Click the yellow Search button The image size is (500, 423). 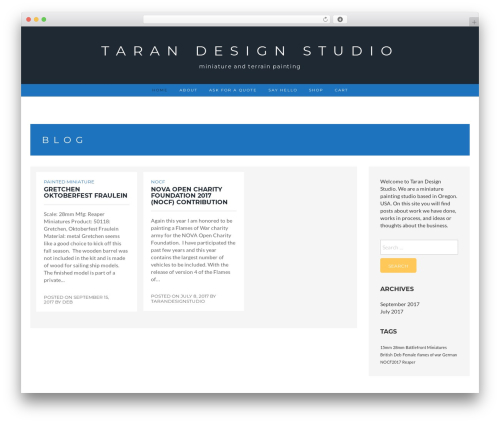click(x=398, y=266)
